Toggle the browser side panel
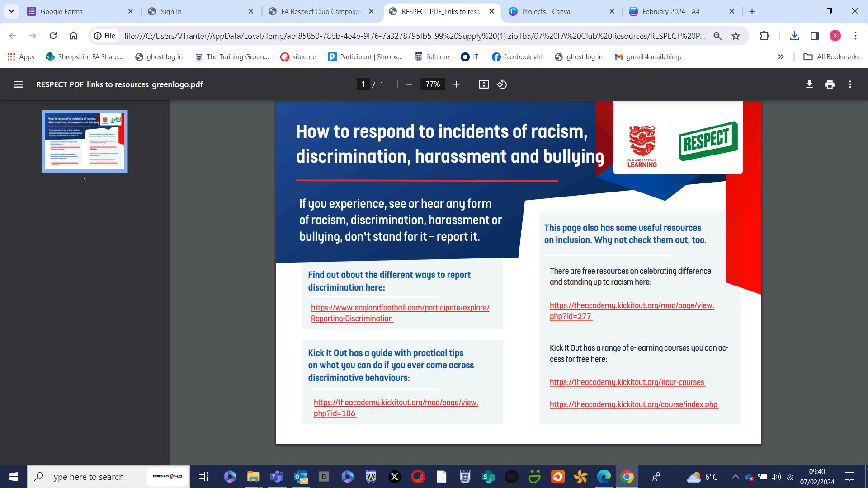This screenshot has width=868, height=488. (815, 36)
